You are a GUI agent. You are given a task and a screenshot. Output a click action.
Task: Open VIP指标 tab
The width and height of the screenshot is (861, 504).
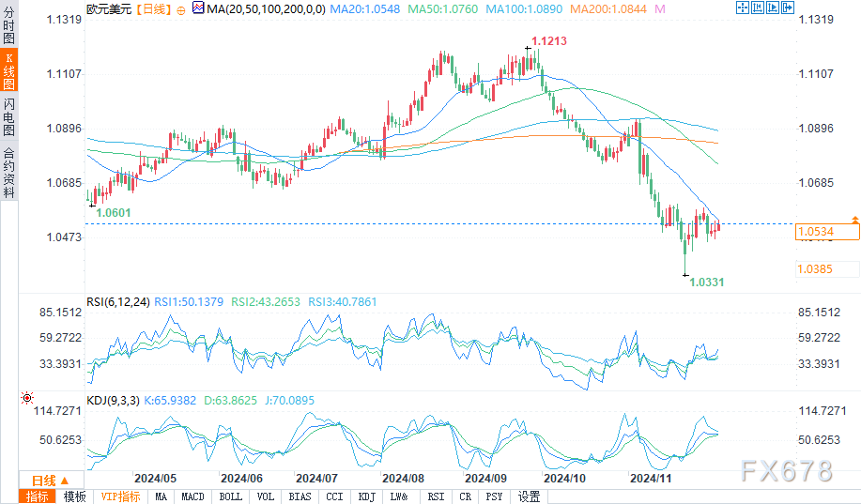point(121,496)
